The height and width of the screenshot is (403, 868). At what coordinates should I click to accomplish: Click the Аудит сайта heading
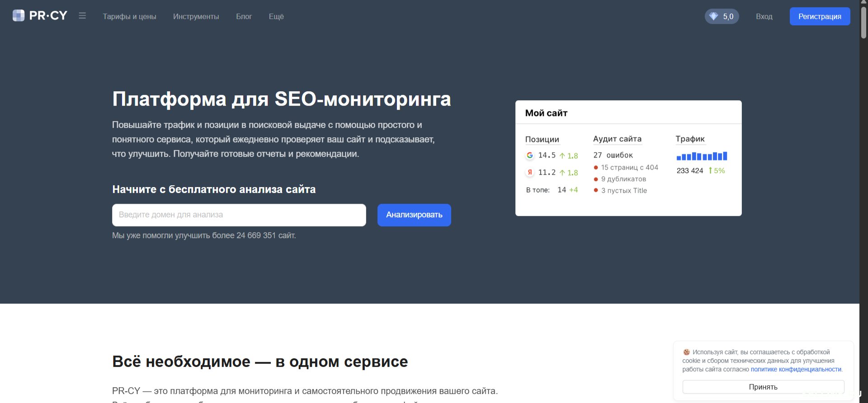click(x=617, y=139)
